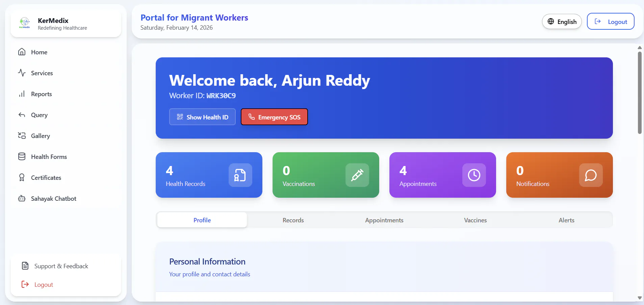Click "Your profile and contact details" text
This screenshot has height=305, width=644.
click(210, 274)
